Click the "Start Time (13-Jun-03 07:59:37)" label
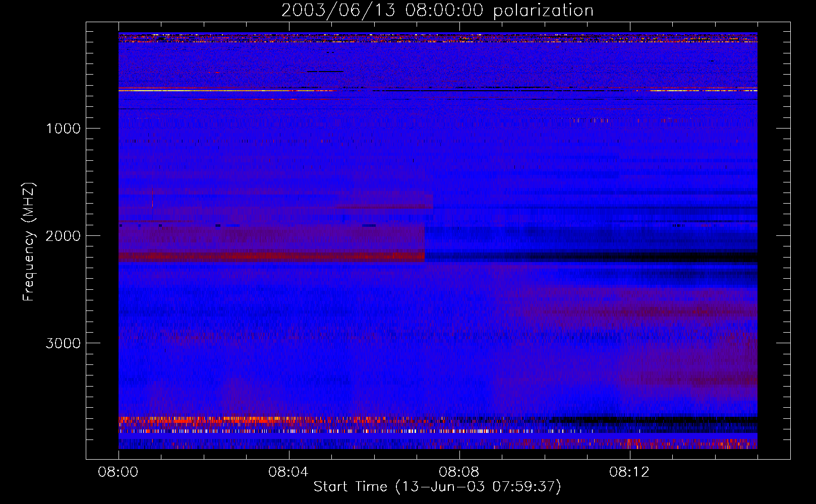This screenshot has width=816, height=504. (x=437, y=487)
